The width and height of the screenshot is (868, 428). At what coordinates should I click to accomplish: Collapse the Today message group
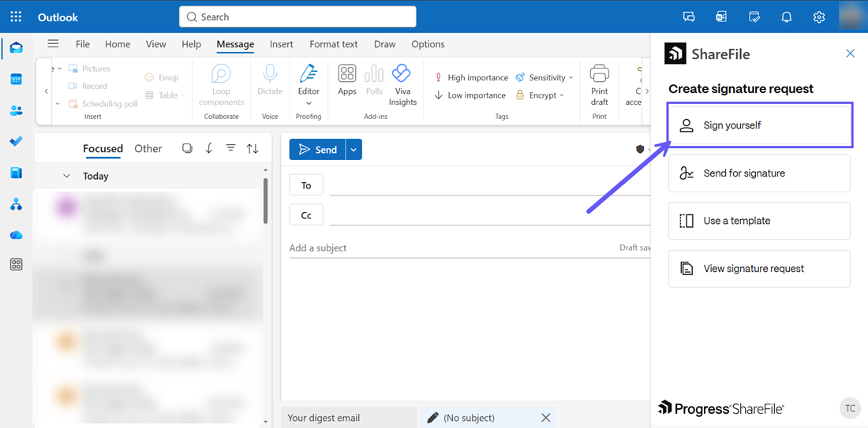(x=67, y=176)
